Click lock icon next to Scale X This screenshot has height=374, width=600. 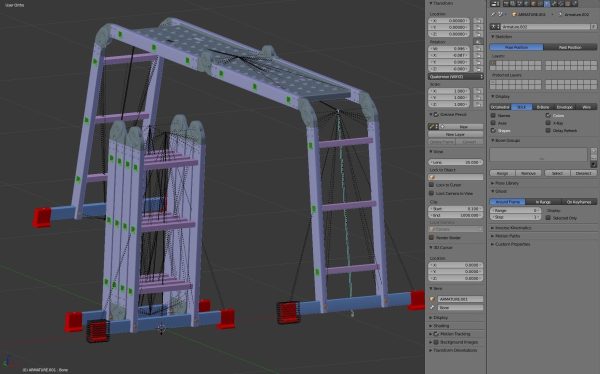[x=478, y=91]
